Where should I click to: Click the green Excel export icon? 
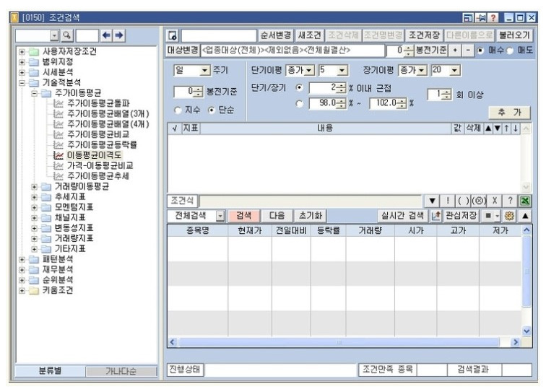coord(525,201)
